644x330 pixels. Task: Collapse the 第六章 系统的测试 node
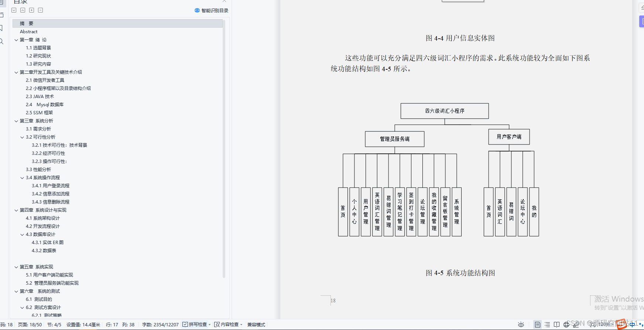tap(16, 291)
